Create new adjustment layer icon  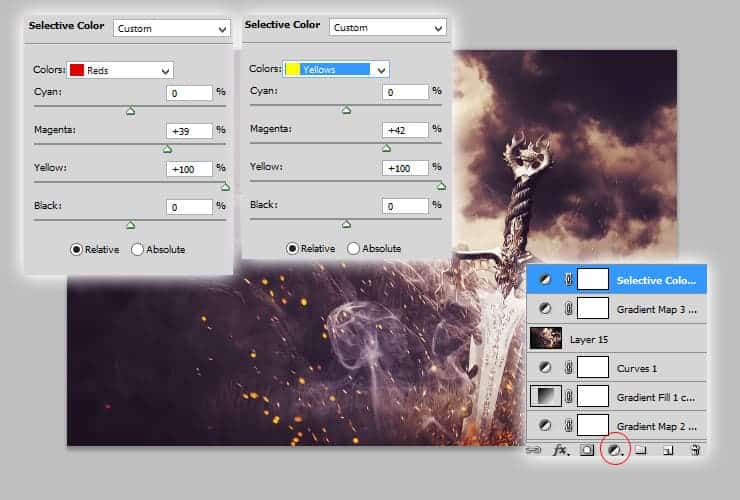pos(616,451)
